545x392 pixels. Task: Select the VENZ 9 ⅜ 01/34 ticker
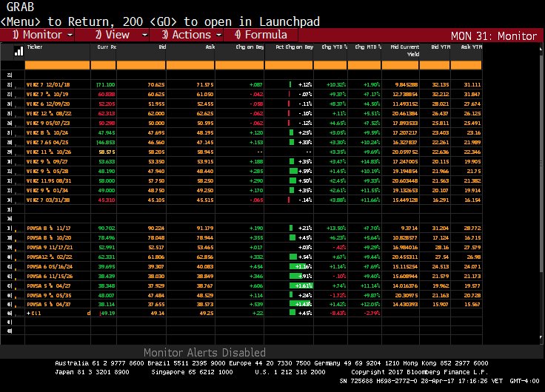[x=47, y=190]
